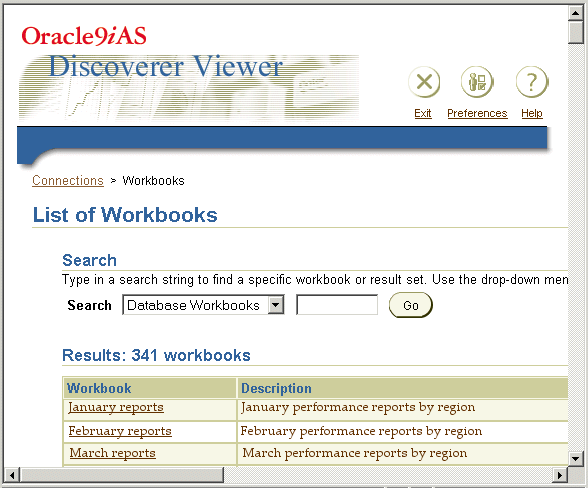Click the Oracle9iAS logo
Viewport: 588px width, 488px height.
(84, 36)
